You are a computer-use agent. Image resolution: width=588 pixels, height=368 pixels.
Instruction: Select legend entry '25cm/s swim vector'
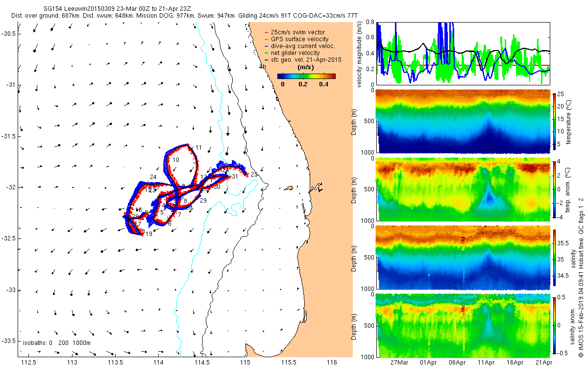pos(297,32)
